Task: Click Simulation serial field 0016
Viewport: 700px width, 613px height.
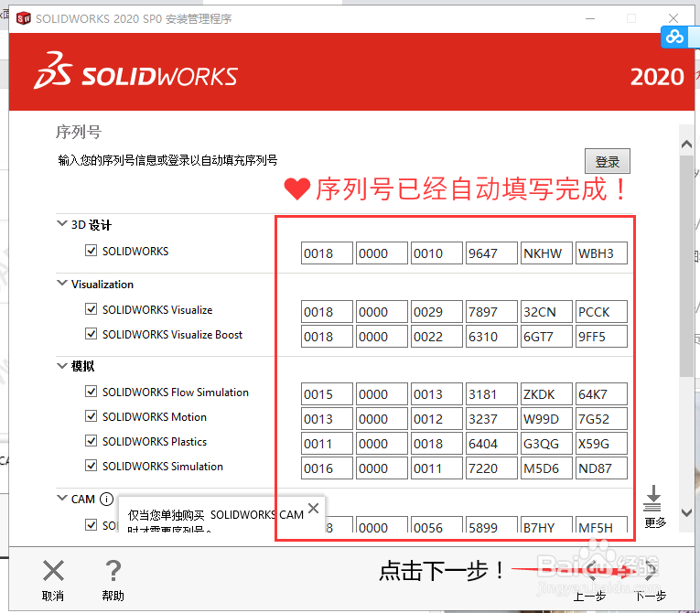Action: 327,468
